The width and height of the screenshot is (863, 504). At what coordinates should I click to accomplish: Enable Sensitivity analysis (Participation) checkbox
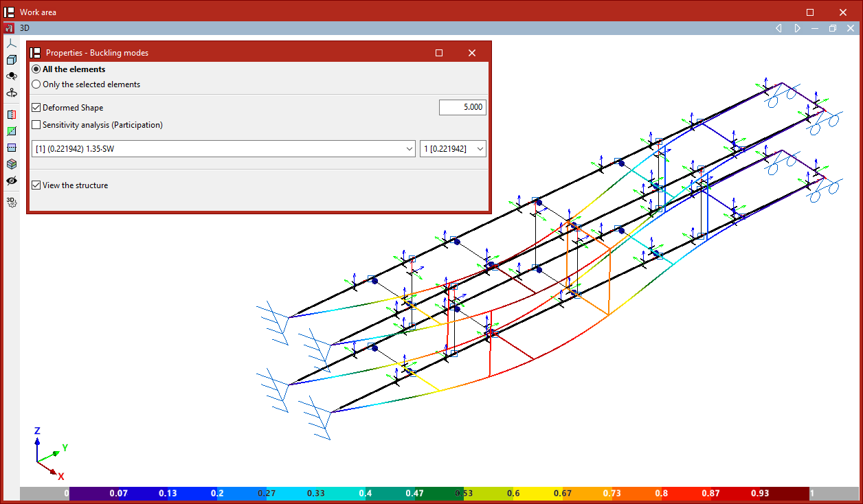pos(36,125)
